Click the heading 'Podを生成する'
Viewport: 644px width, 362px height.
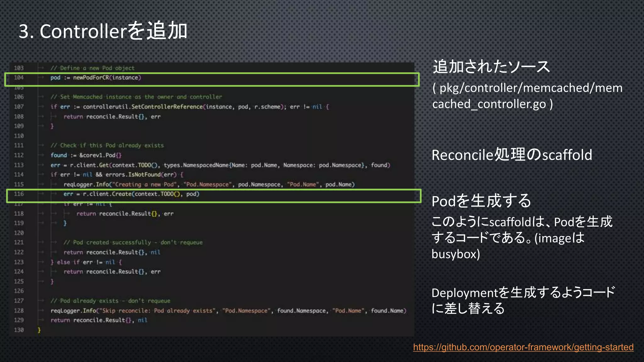(481, 201)
